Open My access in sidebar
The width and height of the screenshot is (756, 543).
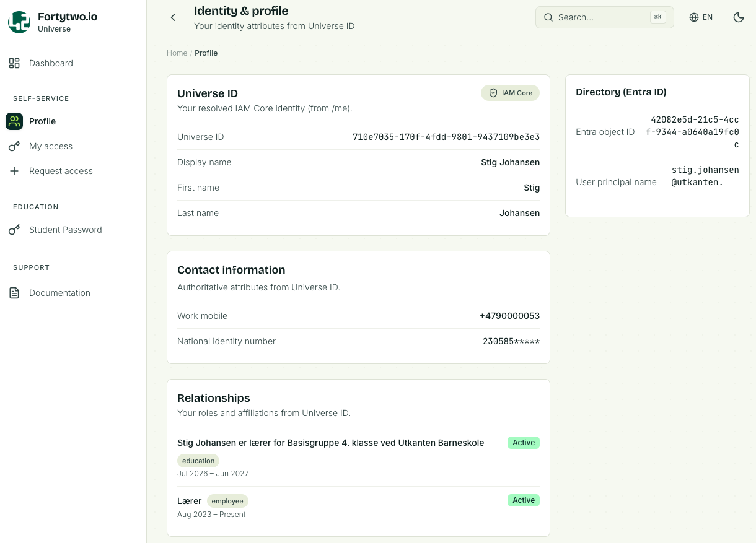tap(73, 146)
